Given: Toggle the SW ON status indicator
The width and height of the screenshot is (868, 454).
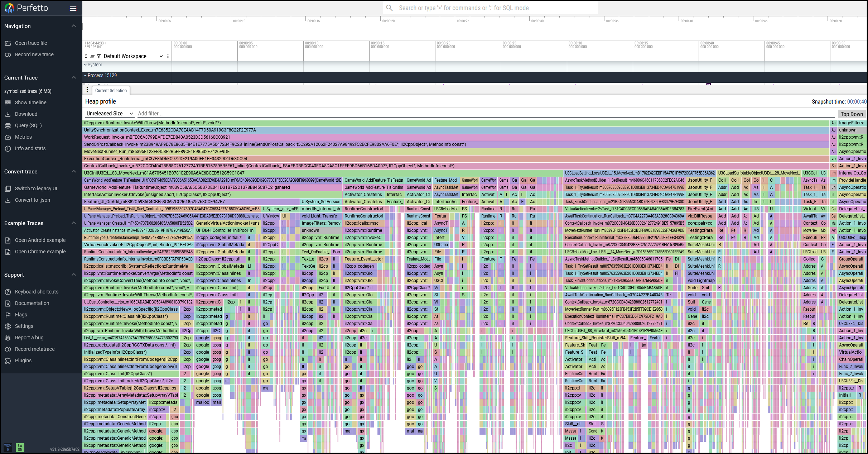Looking at the screenshot, I should pyautogui.click(x=20, y=448).
